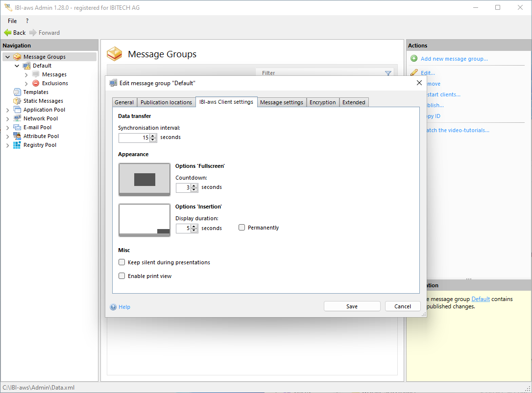The image size is (532, 393).
Task: Open the Encryption tab
Action: [x=322, y=102]
